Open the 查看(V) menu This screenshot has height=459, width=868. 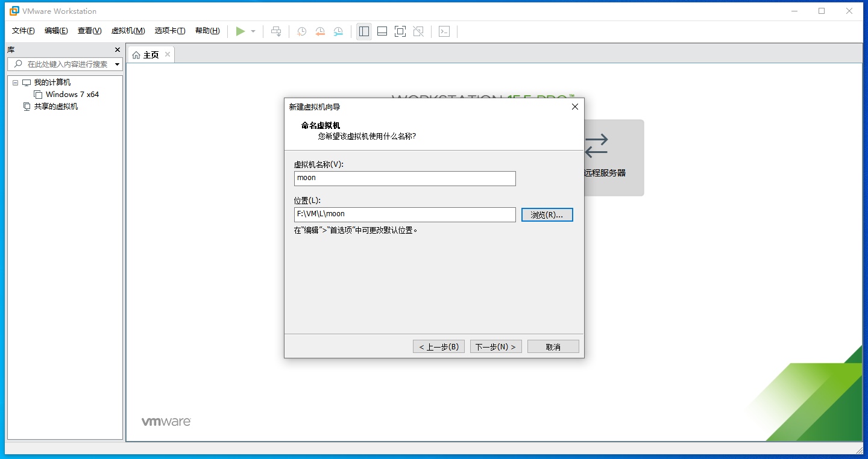(x=89, y=31)
